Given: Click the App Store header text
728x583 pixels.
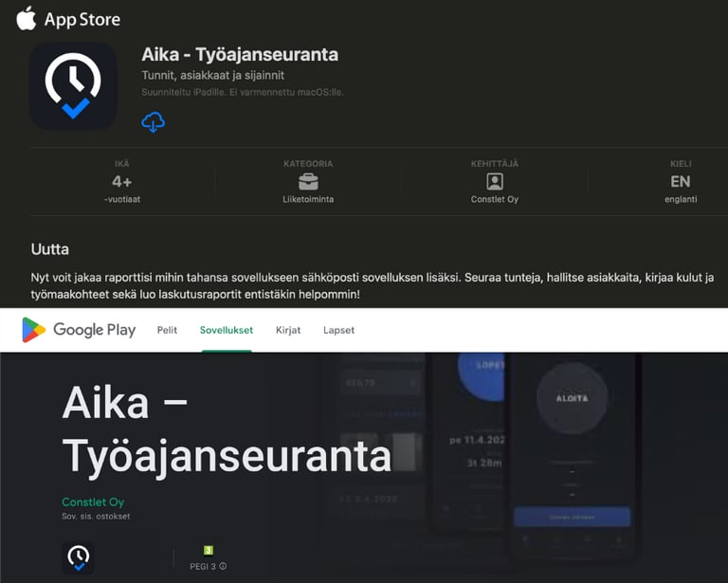Looking at the screenshot, I should 82,20.
